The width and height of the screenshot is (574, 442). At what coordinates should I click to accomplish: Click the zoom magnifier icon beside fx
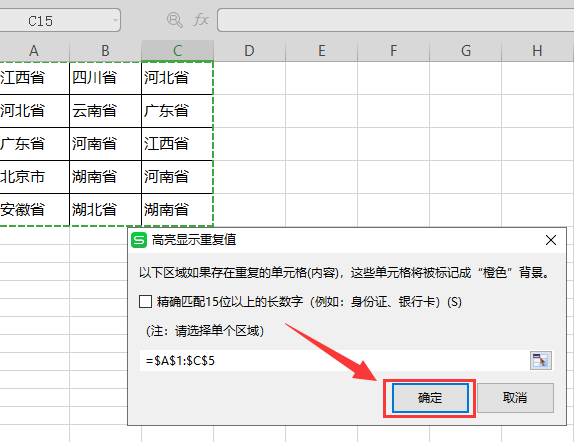175,20
